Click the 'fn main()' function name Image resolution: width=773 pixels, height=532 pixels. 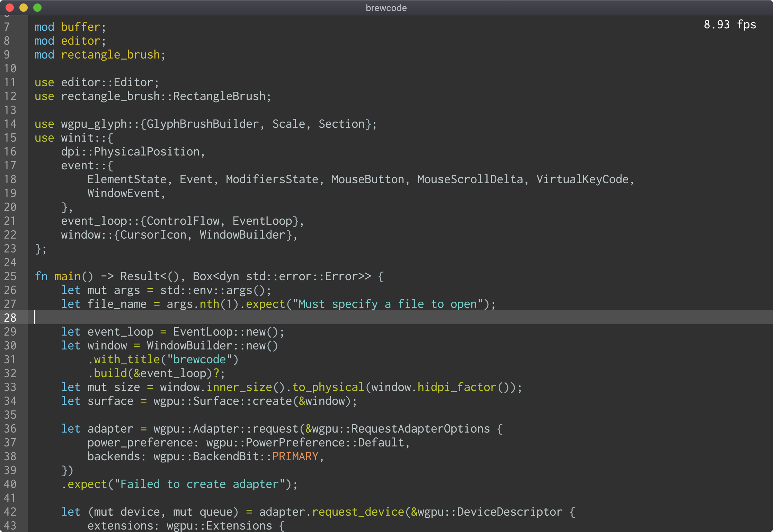(x=67, y=276)
